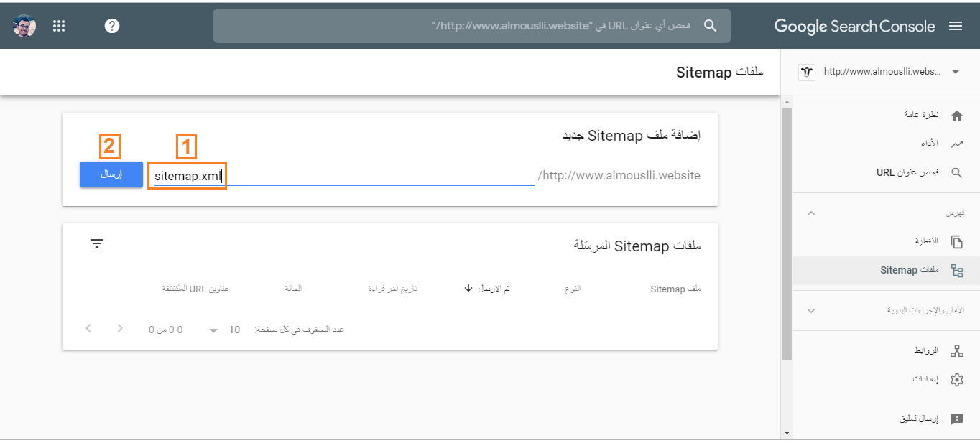The height and width of the screenshot is (443, 980).
Task: Click the 0-0 من 0 pagination text
Action: (166, 330)
